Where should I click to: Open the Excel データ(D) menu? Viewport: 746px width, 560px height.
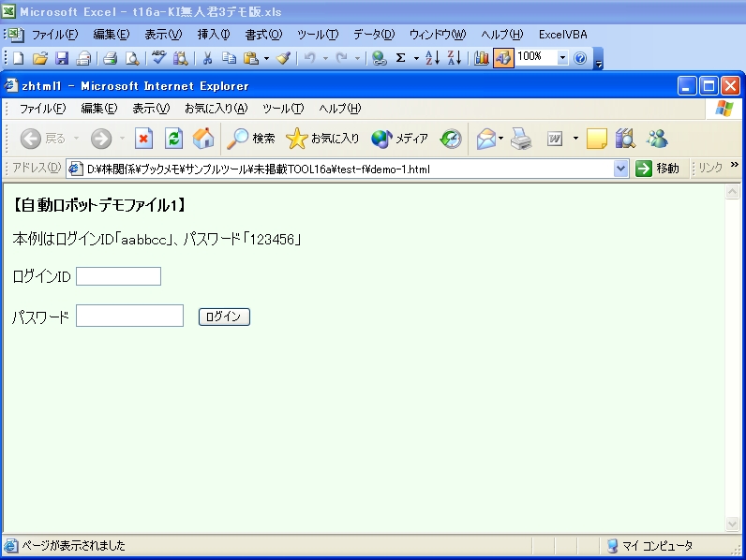(374, 35)
